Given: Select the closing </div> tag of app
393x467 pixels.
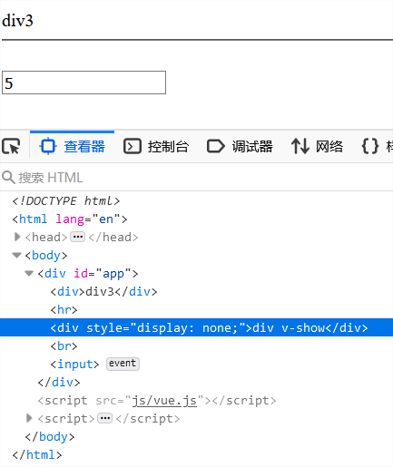Looking at the screenshot, I should (x=59, y=382).
